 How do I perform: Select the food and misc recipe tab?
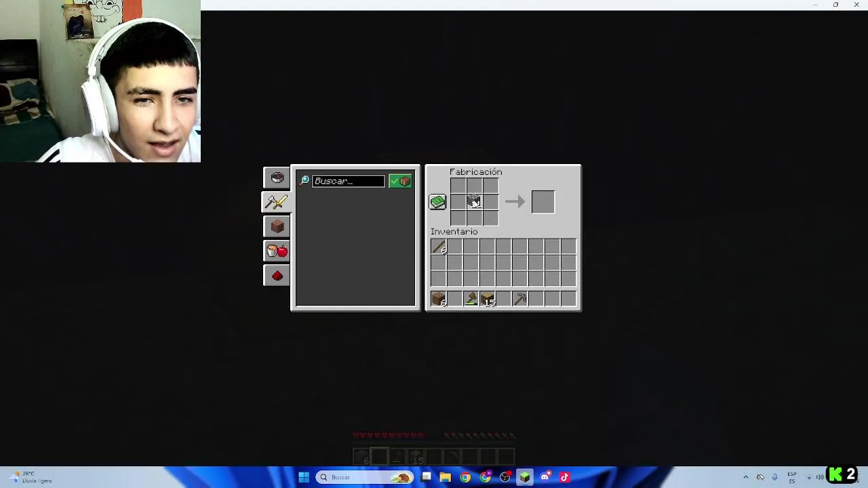pyautogui.click(x=277, y=251)
